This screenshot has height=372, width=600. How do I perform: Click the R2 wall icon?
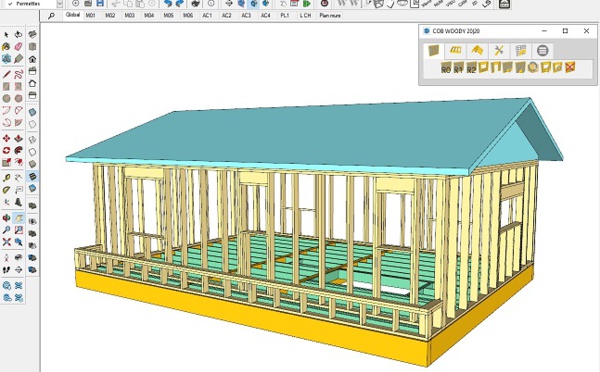tap(471, 68)
